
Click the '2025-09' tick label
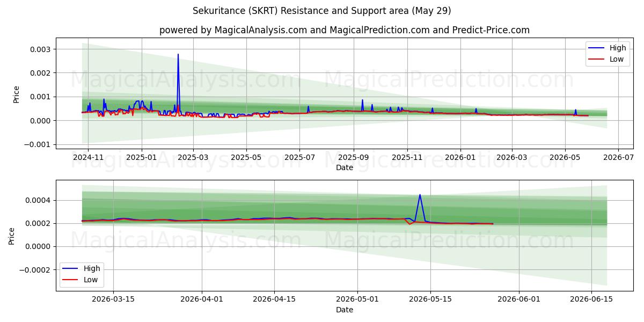point(354,158)
